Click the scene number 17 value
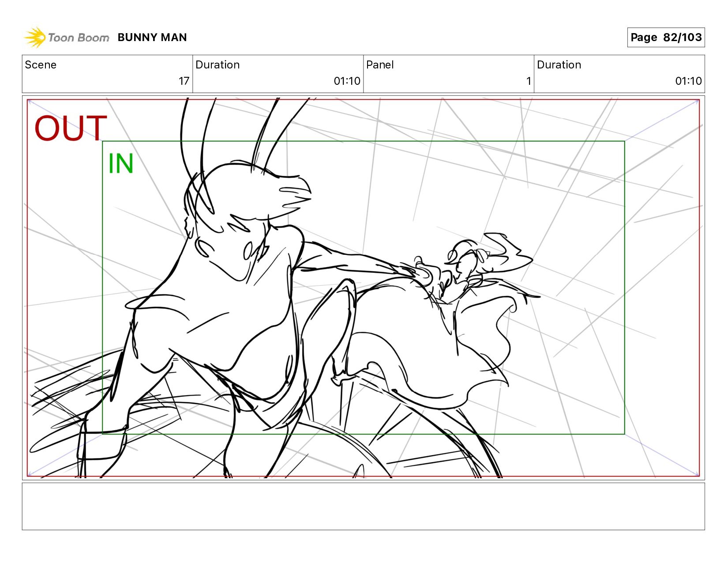This screenshot has width=728, height=563. click(x=184, y=81)
